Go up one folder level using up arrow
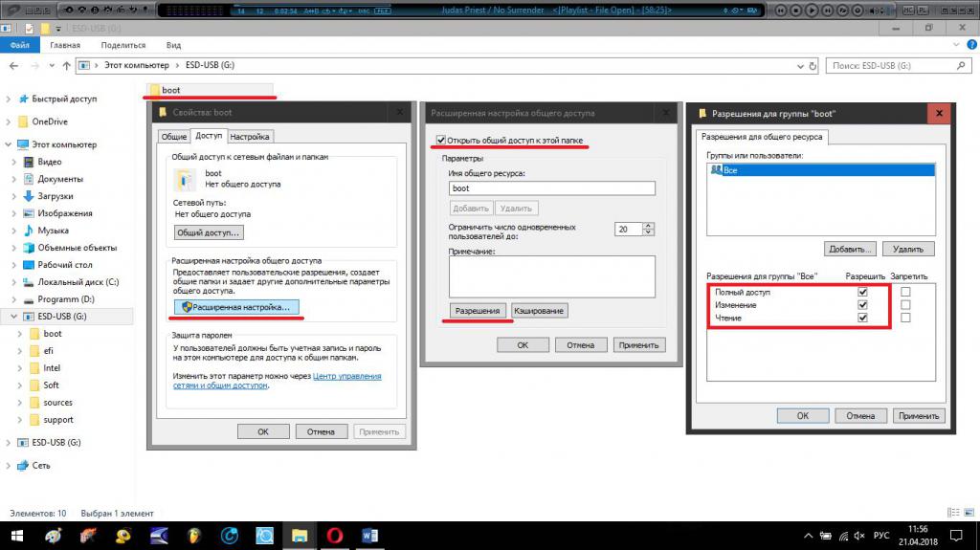The image size is (980, 550). [x=66, y=65]
